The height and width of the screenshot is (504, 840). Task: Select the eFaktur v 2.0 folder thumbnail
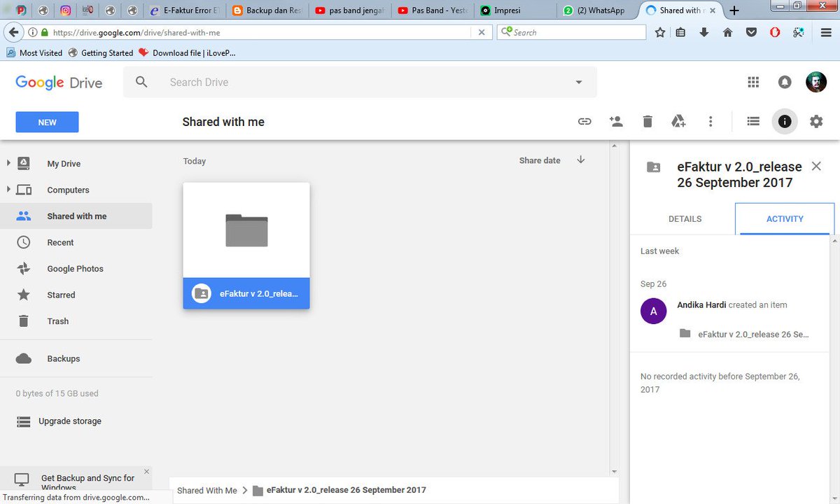pyautogui.click(x=246, y=246)
